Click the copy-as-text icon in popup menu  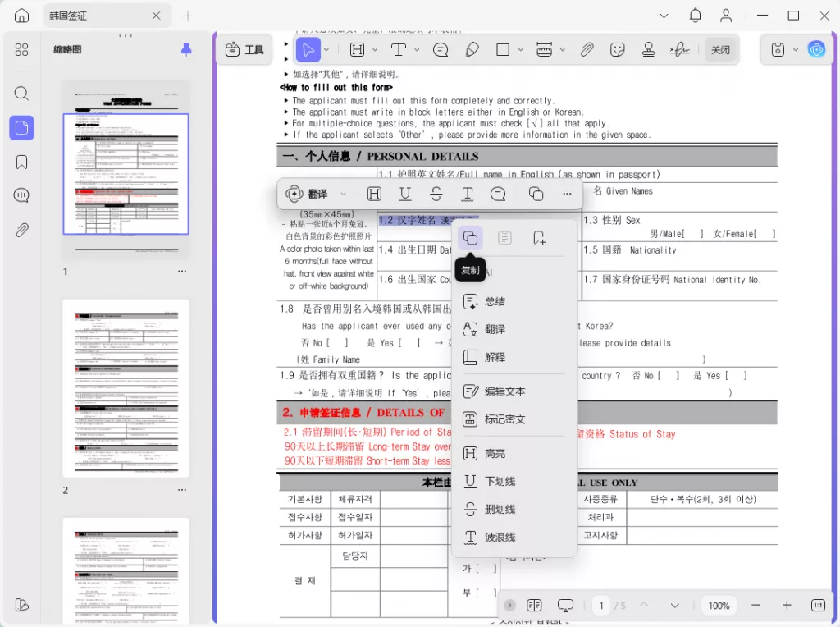pyautogui.click(x=504, y=238)
